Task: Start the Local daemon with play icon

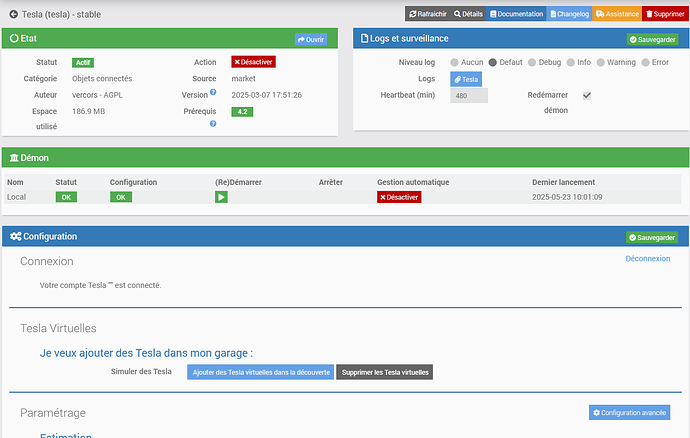Action: (221, 197)
